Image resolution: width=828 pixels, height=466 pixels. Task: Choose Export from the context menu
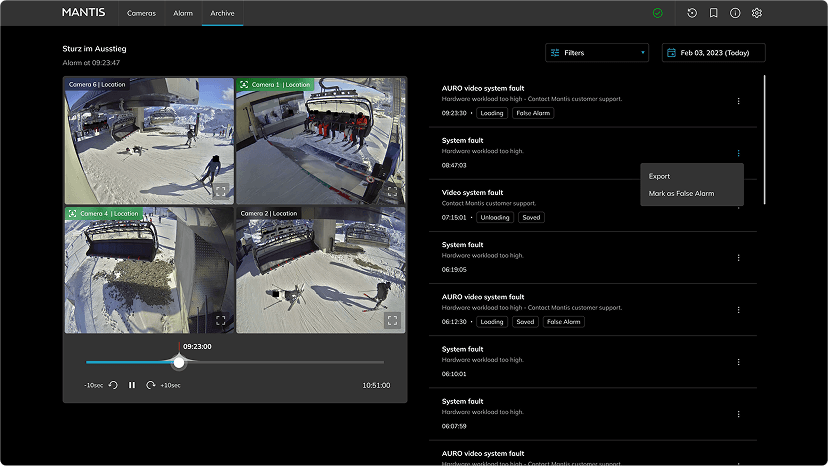click(x=660, y=176)
